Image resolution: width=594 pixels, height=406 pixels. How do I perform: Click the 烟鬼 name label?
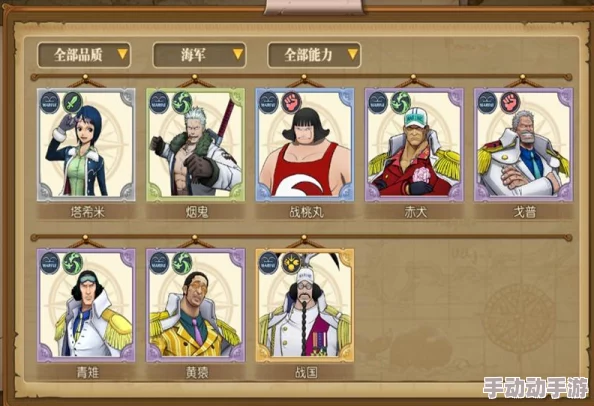click(x=197, y=212)
